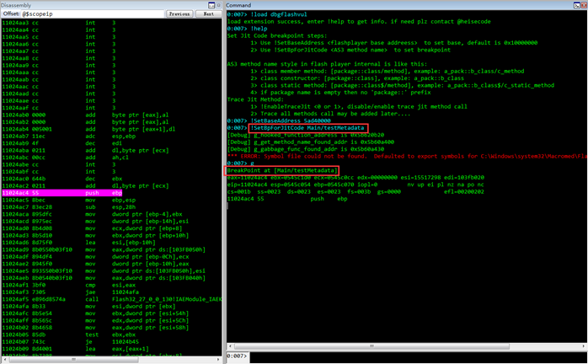
Task: Click the Next button in Disassembly
Action: click(209, 13)
